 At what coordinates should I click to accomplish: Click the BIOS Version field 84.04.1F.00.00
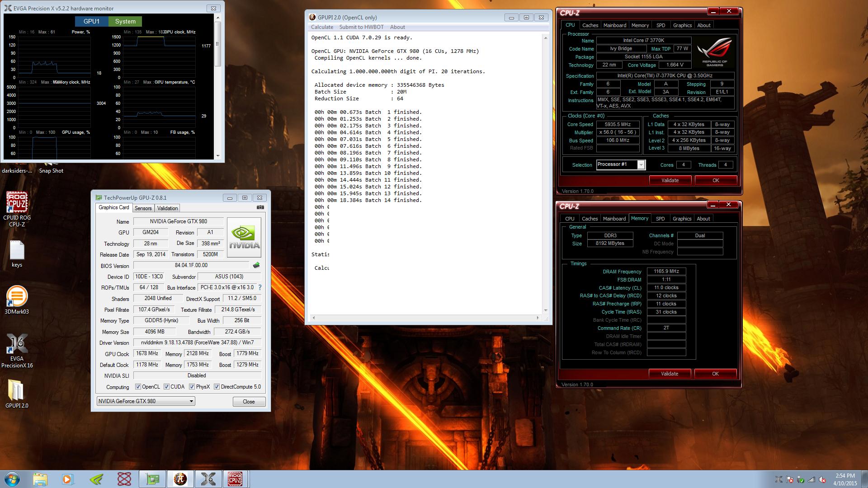click(x=191, y=265)
